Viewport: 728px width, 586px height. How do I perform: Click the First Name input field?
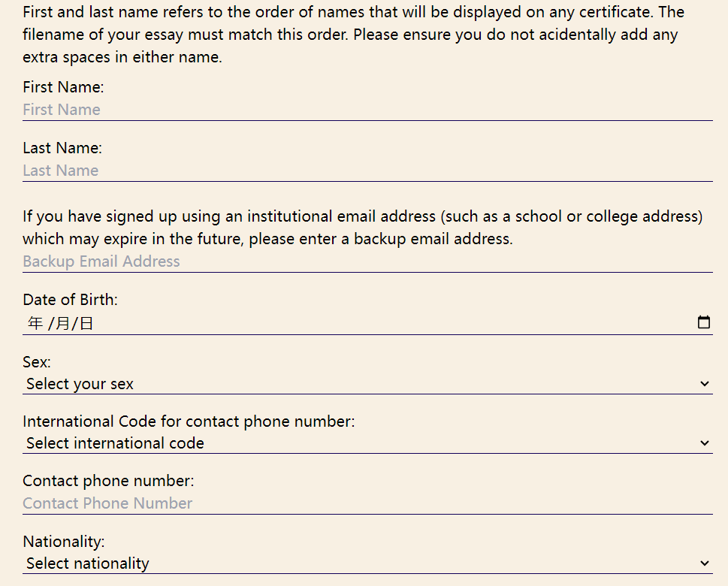(x=367, y=110)
